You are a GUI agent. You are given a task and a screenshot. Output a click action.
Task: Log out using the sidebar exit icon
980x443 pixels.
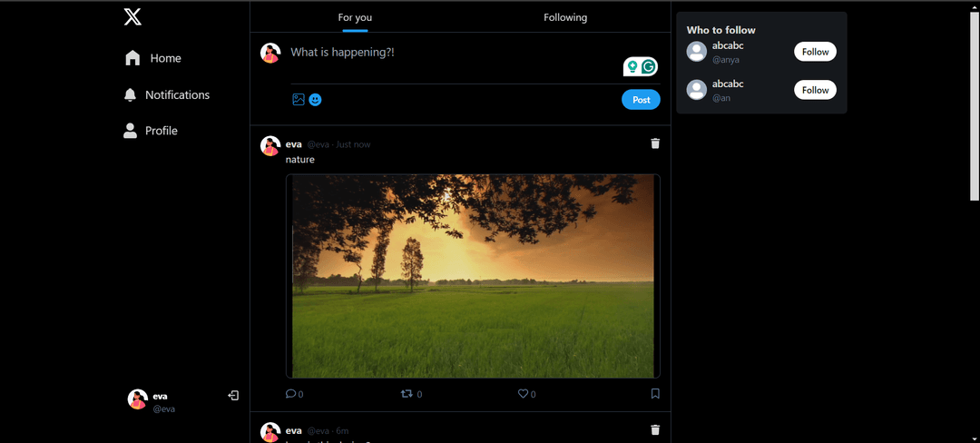233,396
